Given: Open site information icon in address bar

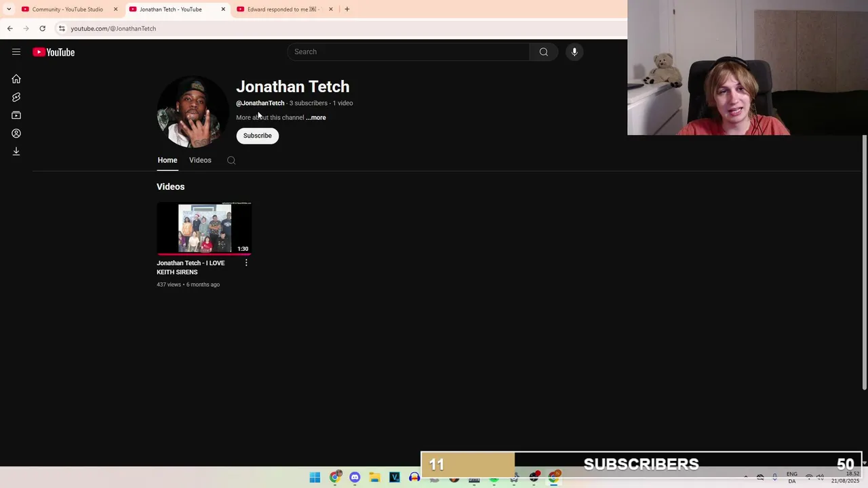Looking at the screenshot, I should coord(62,28).
